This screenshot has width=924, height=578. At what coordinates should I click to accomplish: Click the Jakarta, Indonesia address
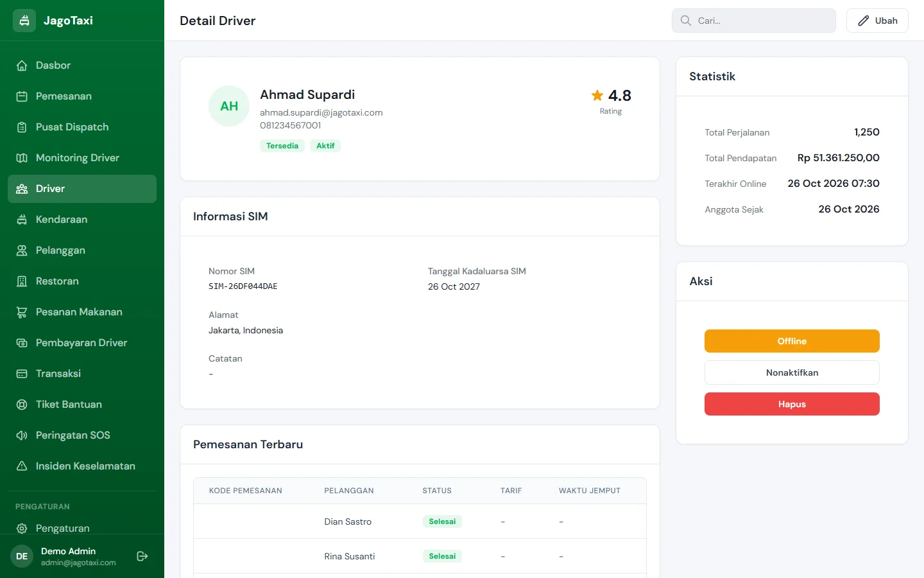pos(246,330)
